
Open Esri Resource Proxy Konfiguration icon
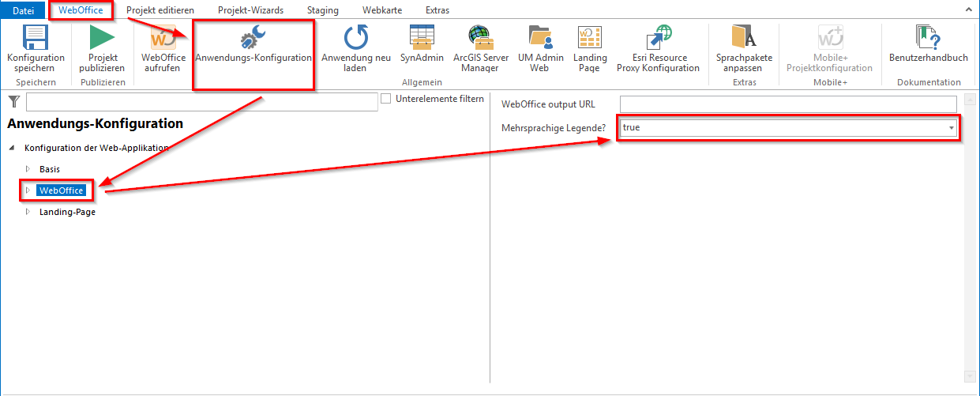click(x=658, y=37)
